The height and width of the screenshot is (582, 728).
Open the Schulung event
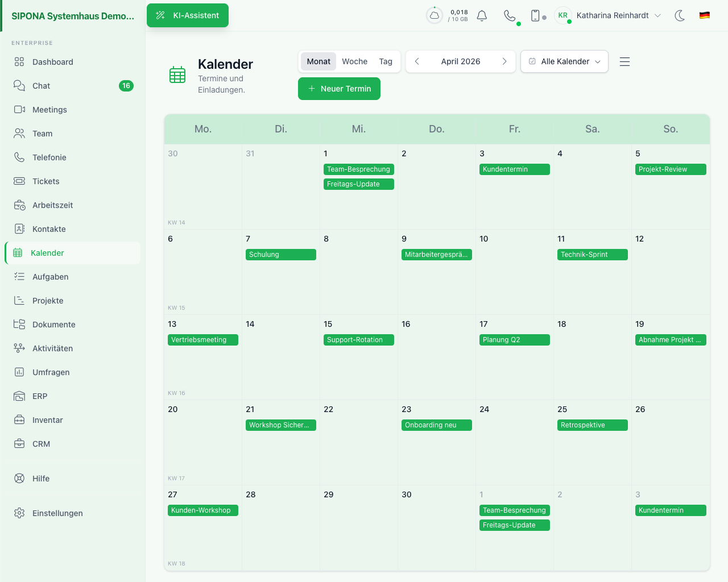coord(281,255)
